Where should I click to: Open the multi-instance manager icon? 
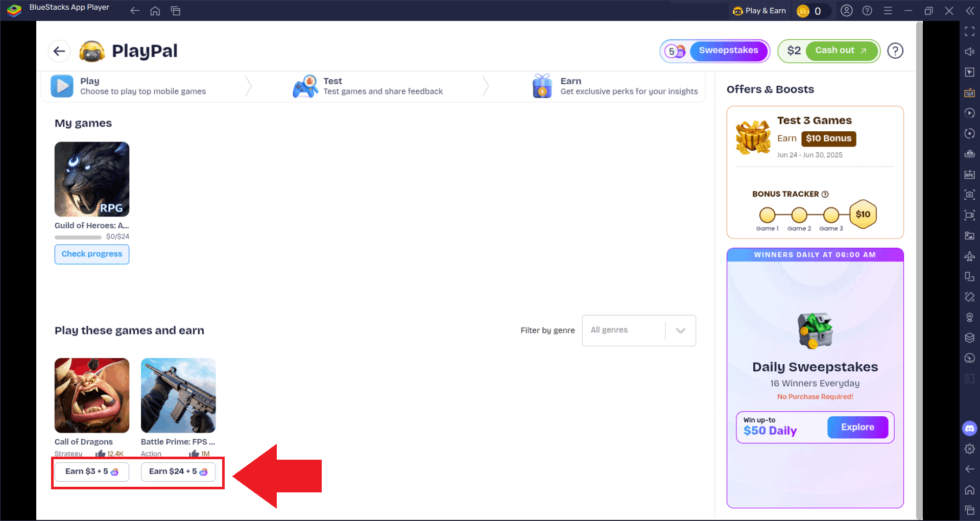click(969, 154)
